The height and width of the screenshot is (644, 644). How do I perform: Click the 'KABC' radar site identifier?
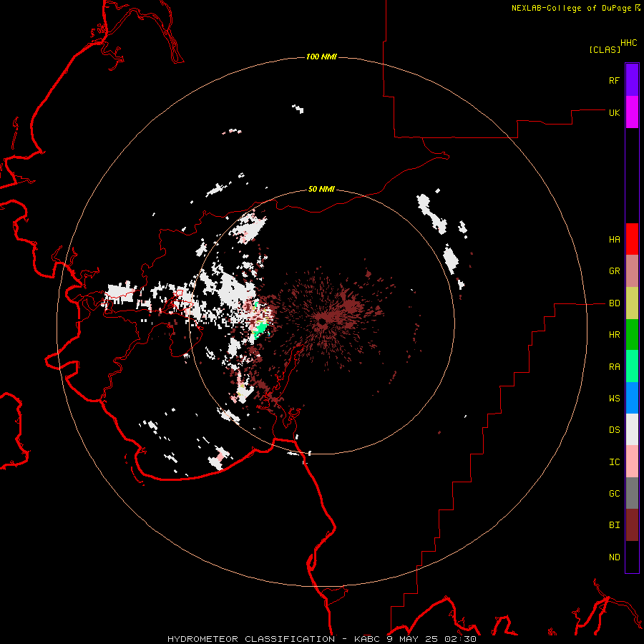(x=367, y=639)
